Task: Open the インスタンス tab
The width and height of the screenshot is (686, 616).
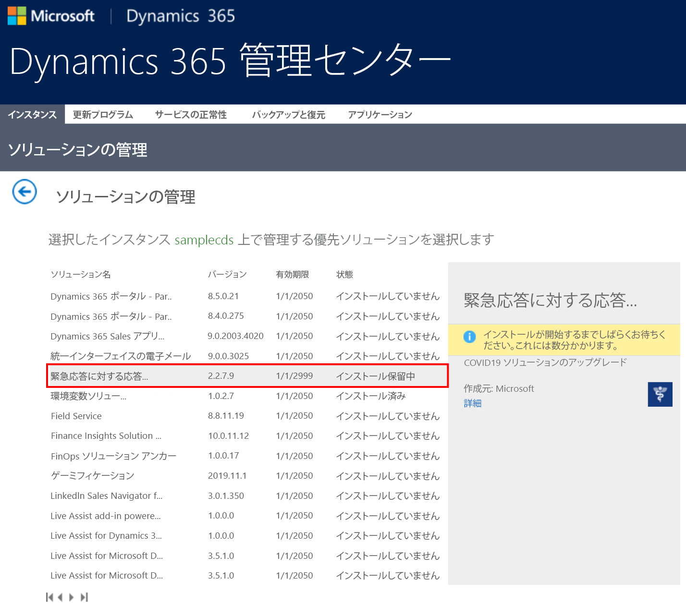Action: [x=32, y=114]
